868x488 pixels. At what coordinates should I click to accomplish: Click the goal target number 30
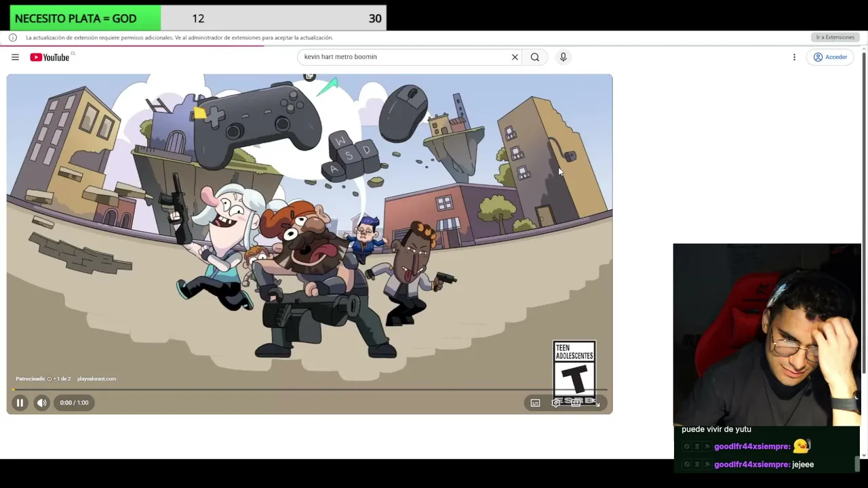375,18
